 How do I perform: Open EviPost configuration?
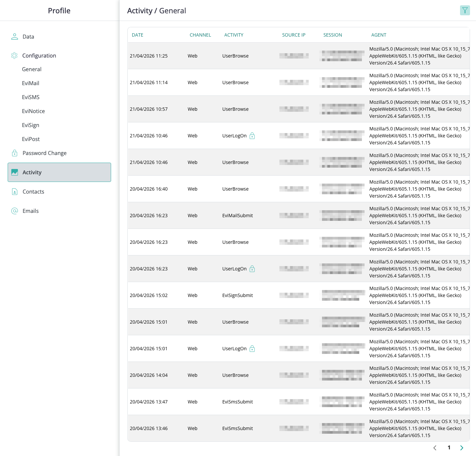tap(31, 139)
